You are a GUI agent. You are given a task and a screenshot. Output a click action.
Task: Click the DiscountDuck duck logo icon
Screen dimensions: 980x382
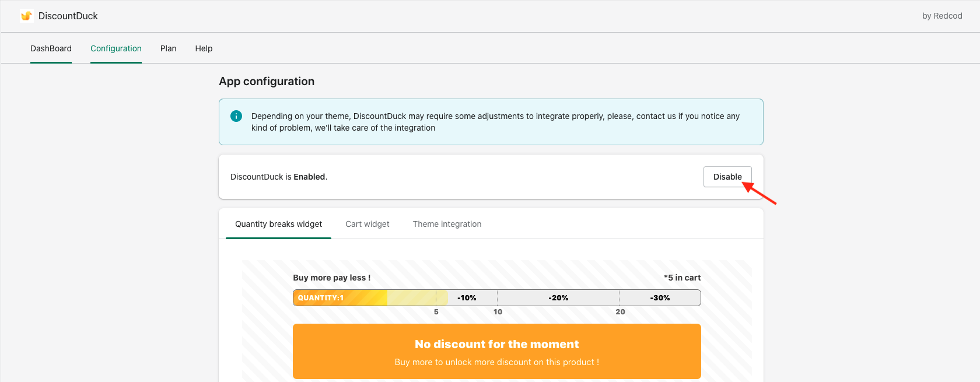[x=26, y=16]
